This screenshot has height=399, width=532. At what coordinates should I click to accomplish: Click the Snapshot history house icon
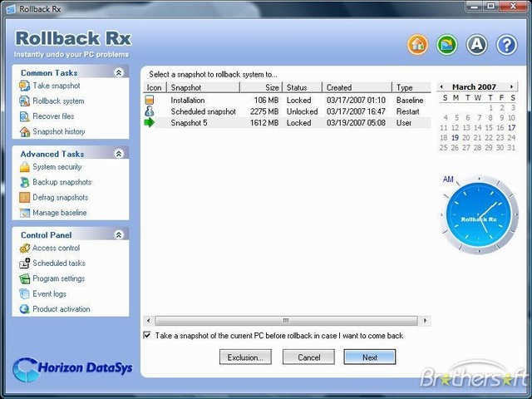coord(24,131)
